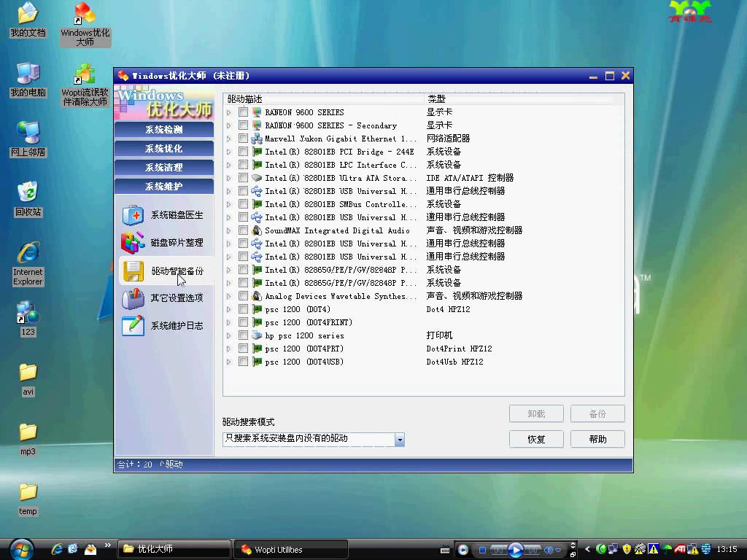The height and width of the screenshot is (560, 747).
Task: Switch to Wopti Utilities taskbar button
Action: click(x=290, y=549)
